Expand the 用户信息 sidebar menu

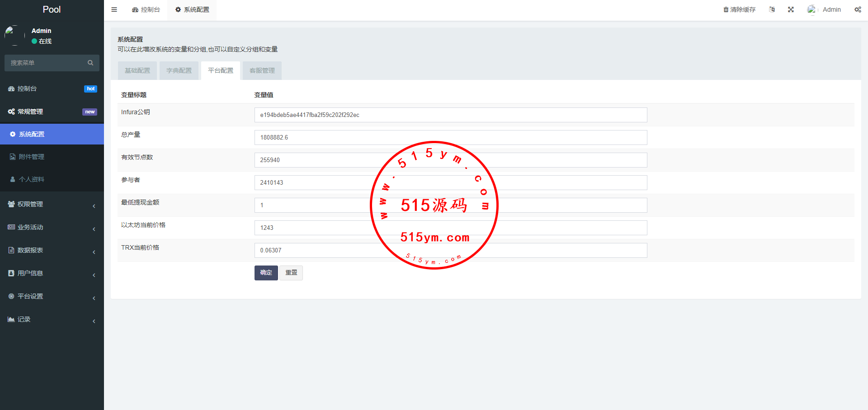click(30, 273)
